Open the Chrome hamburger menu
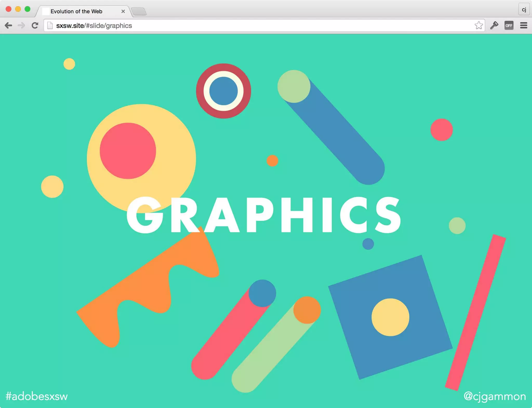The width and height of the screenshot is (532, 408). tap(523, 25)
